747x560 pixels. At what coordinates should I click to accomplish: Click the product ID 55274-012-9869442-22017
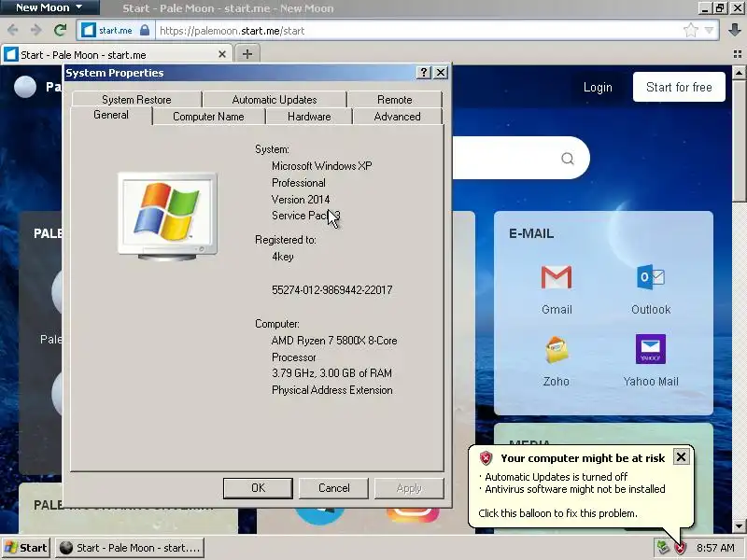[332, 290]
